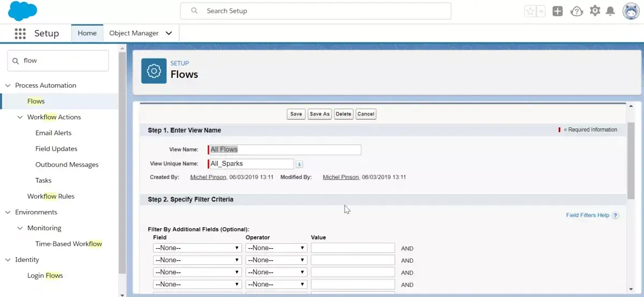Open the fourth row Field dropdown
Viewport: 644px width, 297px height.
click(x=197, y=285)
